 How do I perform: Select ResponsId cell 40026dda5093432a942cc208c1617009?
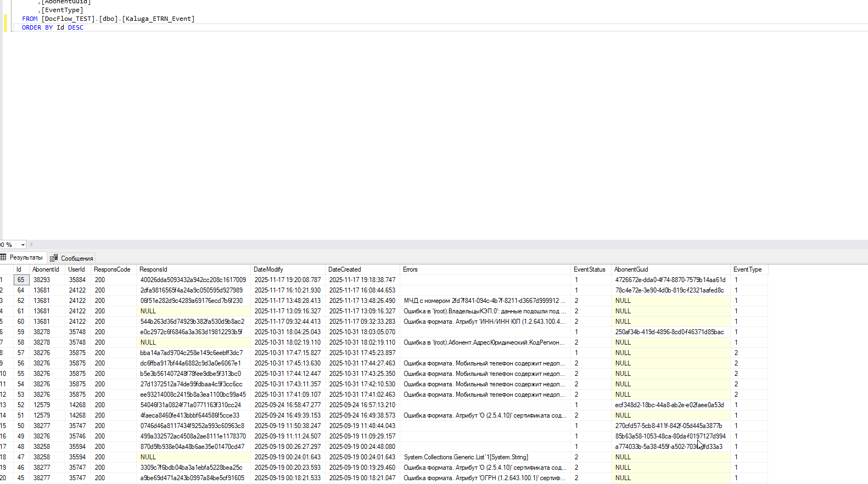point(193,280)
